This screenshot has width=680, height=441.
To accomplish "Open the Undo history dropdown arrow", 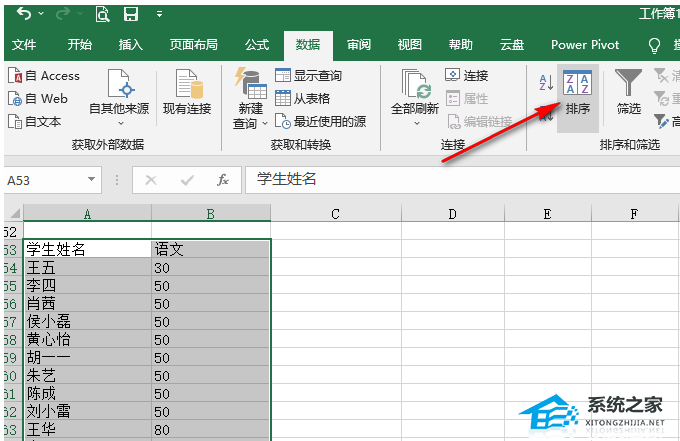I will pyautogui.click(x=41, y=14).
